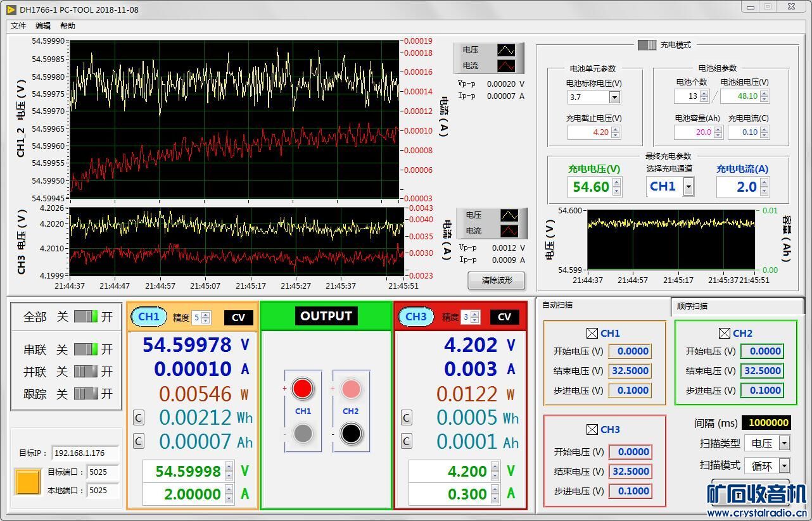Click the interval 1000000 ms field
This screenshot has width=812, height=521.
click(766, 423)
